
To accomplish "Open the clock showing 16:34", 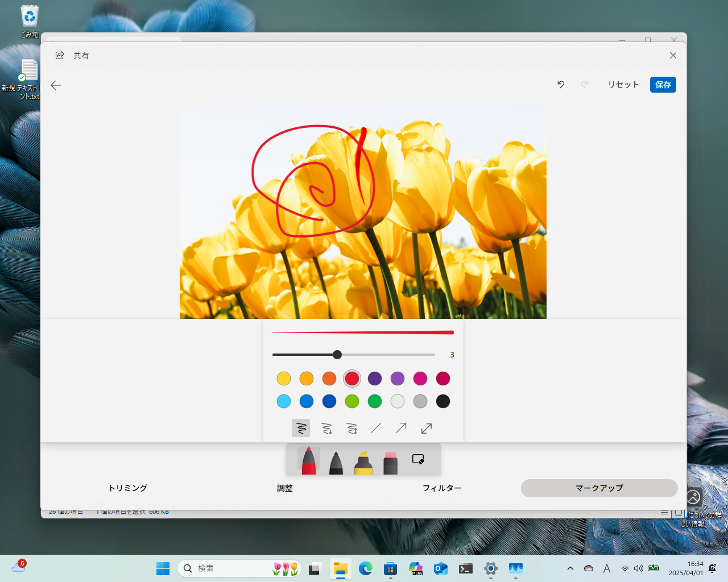I will [x=686, y=568].
